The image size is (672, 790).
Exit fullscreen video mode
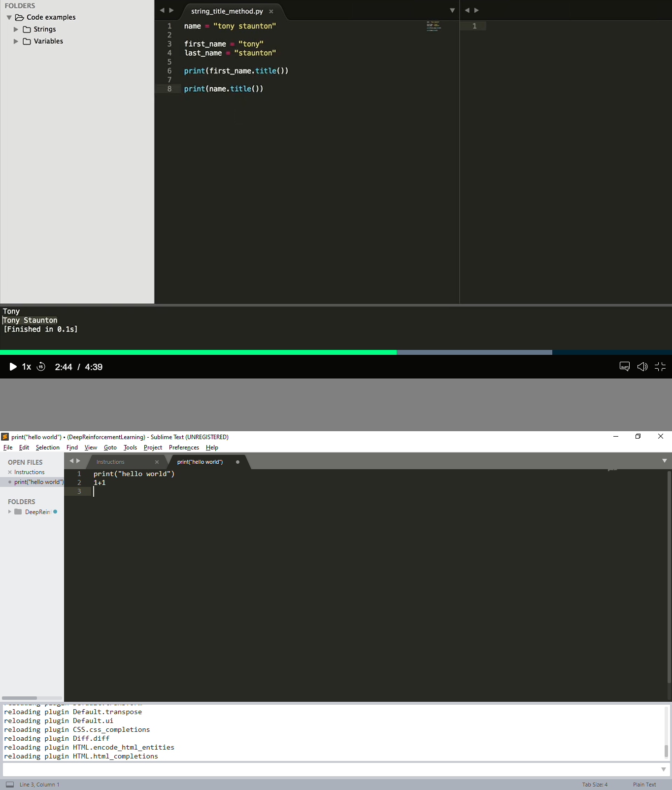pos(660,367)
